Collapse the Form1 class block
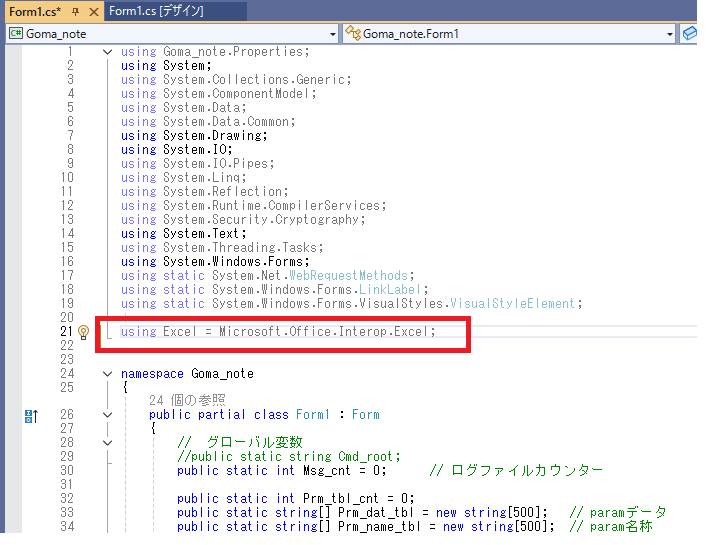 pos(108,415)
